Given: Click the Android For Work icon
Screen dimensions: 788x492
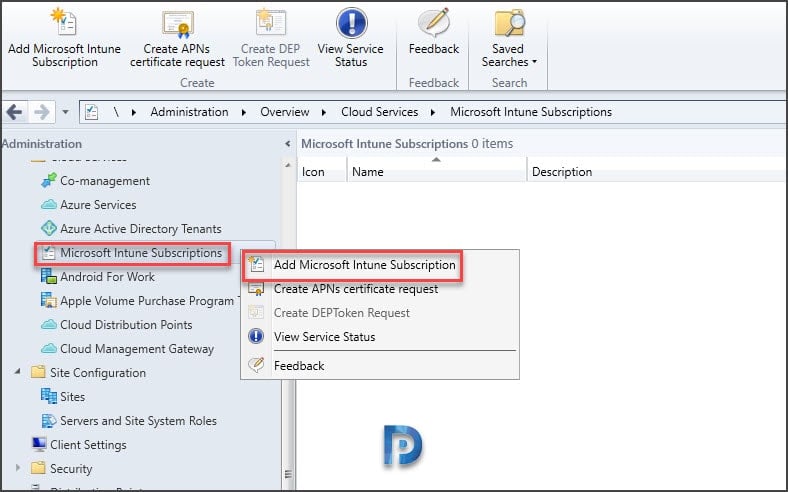Looking at the screenshot, I should click(x=49, y=276).
